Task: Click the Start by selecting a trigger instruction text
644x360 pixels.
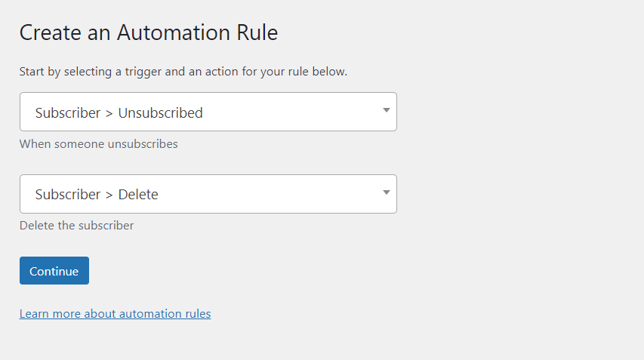Action: point(183,72)
